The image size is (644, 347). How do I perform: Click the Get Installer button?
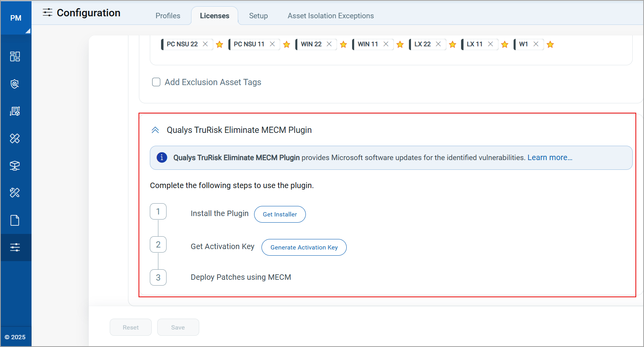tap(280, 214)
